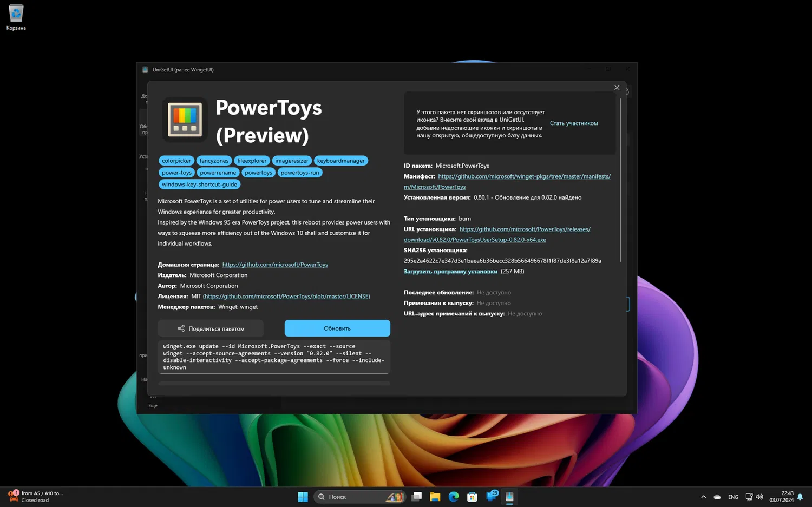Open the notification bell in taskbar

click(x=800, y=497)
